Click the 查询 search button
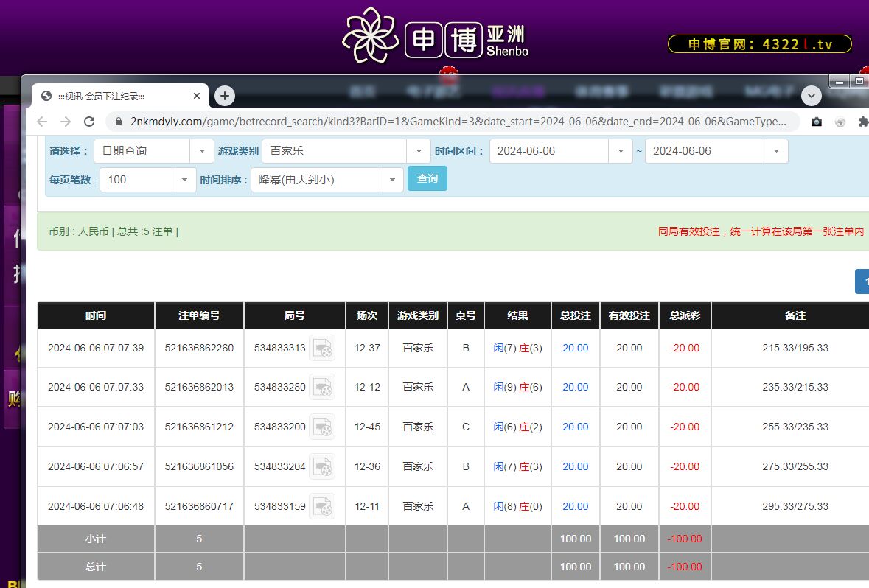Image resolution: width=869 pixels, height=588 pixels. pos(427,178)
